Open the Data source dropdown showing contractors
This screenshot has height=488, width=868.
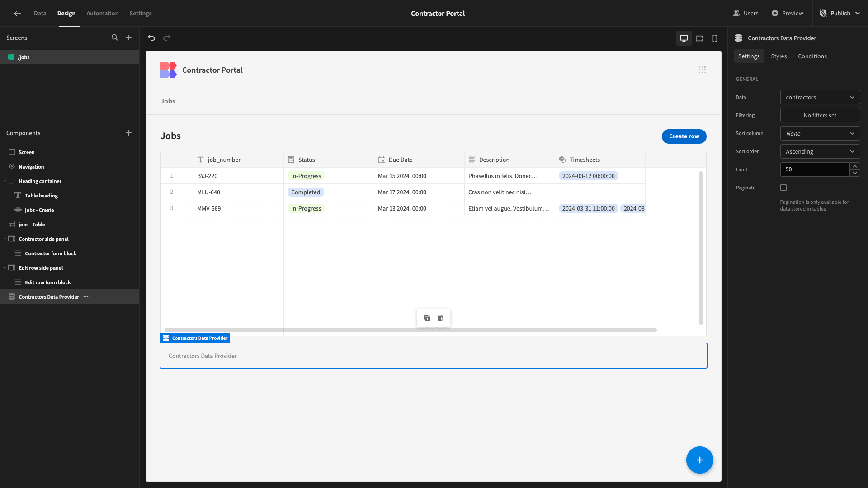pyautogui.click(x=820, y=97)
